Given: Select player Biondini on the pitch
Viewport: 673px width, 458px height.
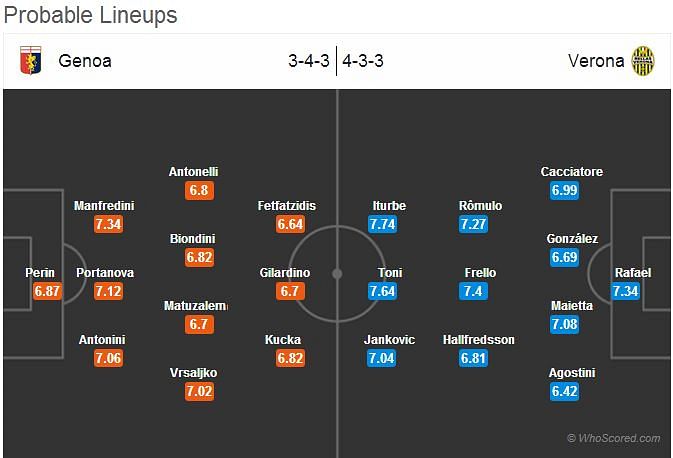Looking at the screenshot, I should [193, 239].
